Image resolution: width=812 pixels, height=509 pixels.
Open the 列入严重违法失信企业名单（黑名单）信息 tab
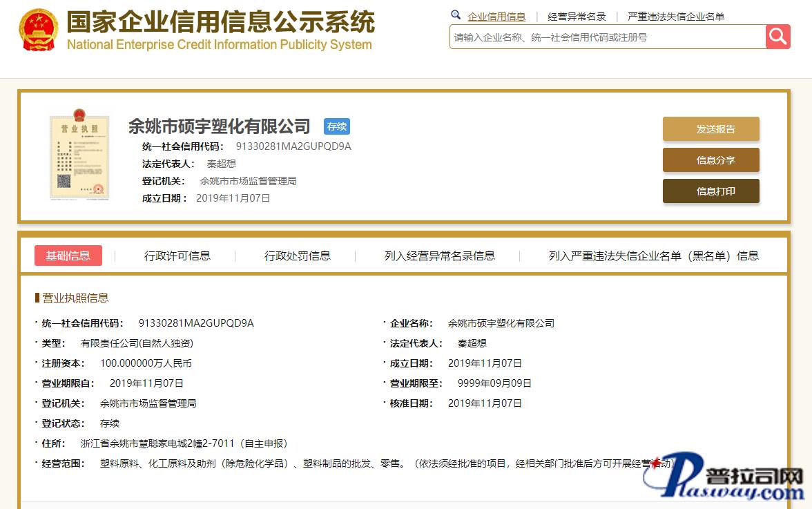[x=653, y=256]
